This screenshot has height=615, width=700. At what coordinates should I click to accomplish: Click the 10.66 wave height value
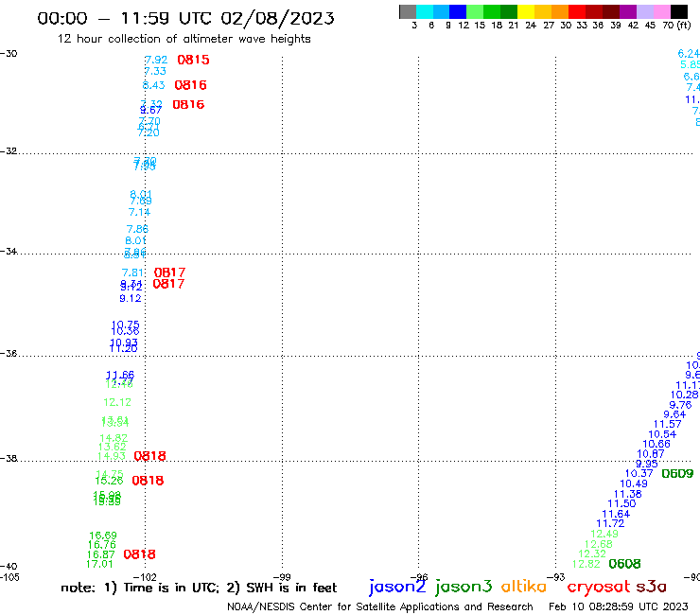click(656, 444)
